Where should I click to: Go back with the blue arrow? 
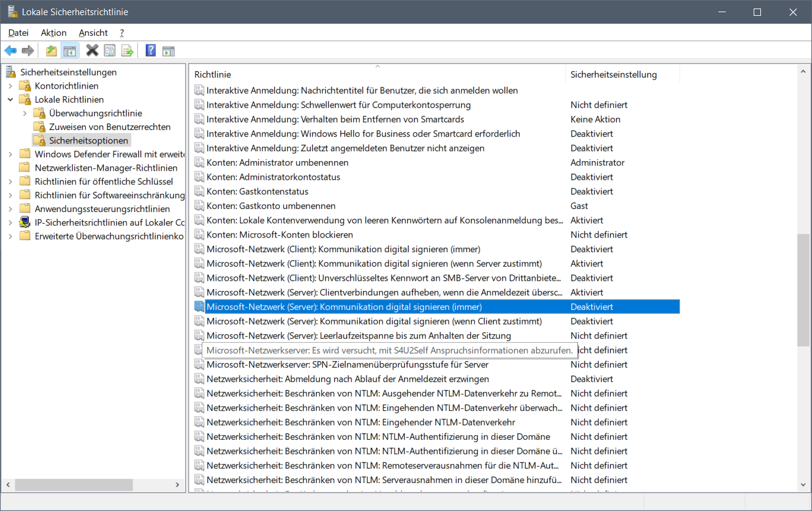click(10, 51)
